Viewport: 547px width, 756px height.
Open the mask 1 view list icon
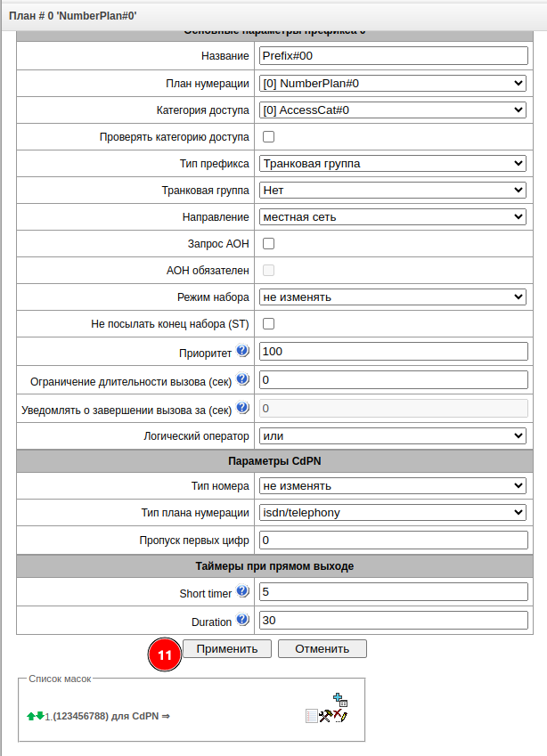(x=312, y=716)
